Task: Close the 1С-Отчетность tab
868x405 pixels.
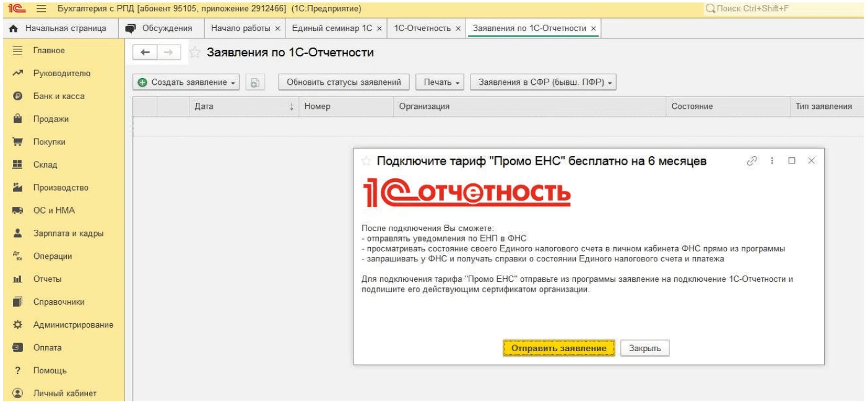Action: (458, 28)
